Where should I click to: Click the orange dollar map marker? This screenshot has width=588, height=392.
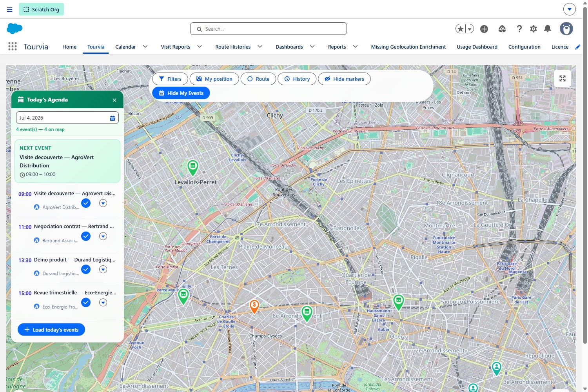pos(254,307)
